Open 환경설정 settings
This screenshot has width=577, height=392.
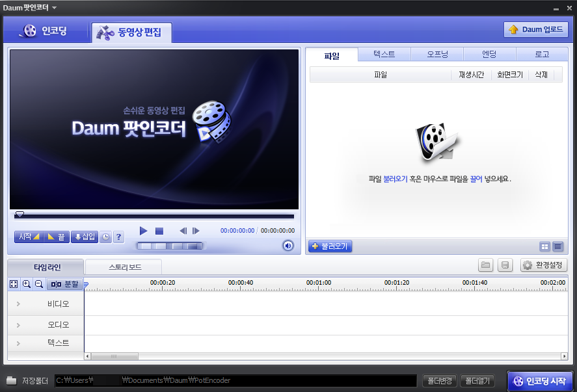[x=544, y=265]
